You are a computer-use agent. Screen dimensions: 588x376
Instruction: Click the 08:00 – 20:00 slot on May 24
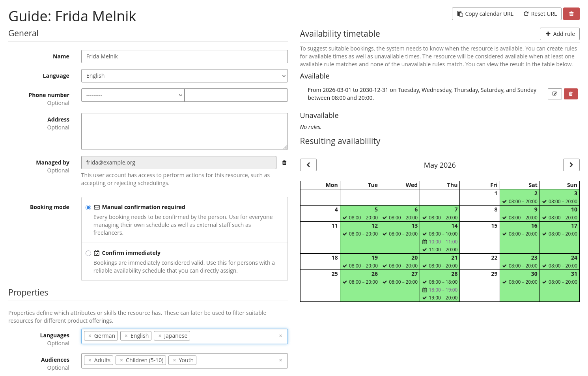click(560, 266)
